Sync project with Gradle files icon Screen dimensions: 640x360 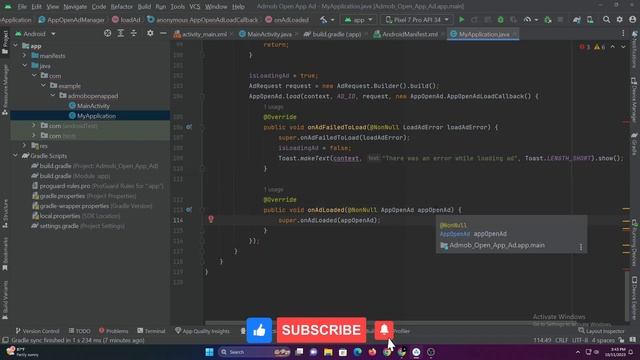tap(577, 20)
